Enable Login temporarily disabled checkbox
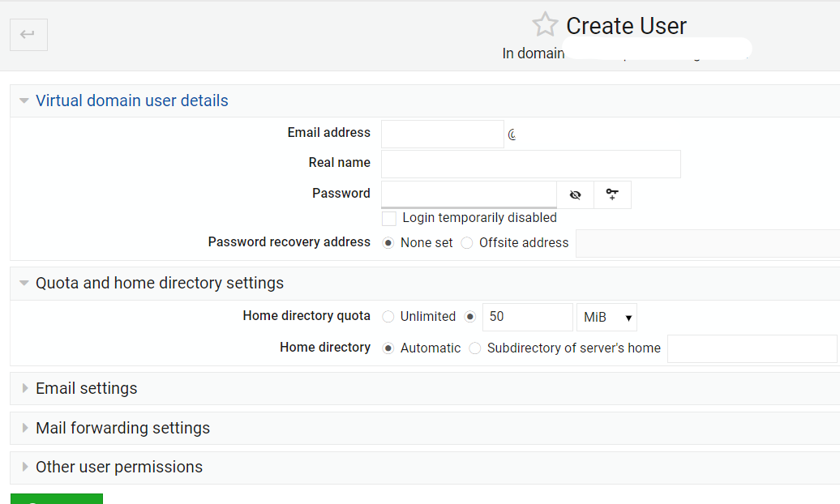The width and height of the screenshot is (840, 504). [x=389, y=219]
